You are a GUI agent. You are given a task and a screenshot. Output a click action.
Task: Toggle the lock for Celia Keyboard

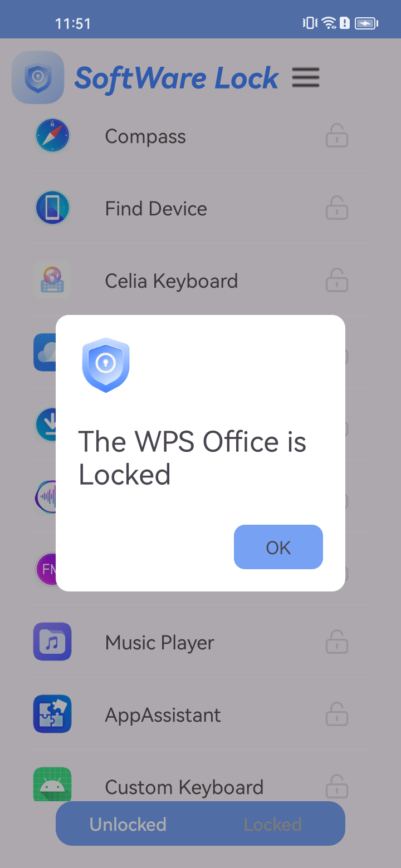click(337, 281)
